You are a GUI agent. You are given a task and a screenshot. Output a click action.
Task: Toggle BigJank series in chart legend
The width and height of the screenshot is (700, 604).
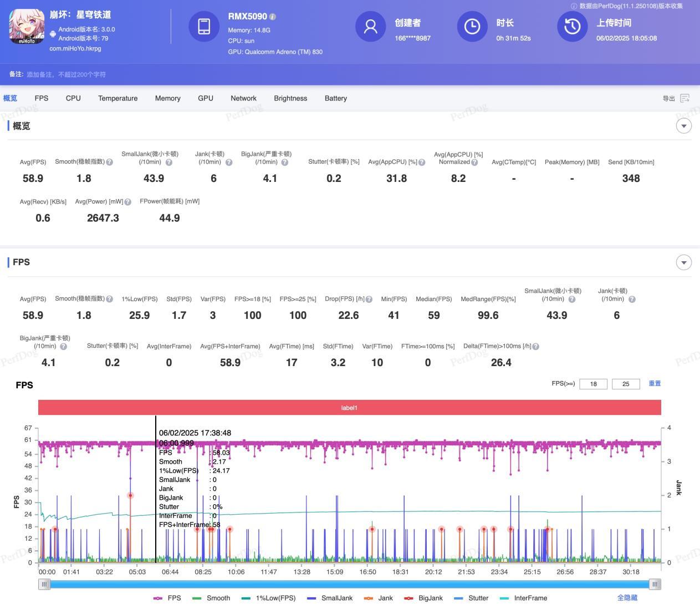[423, 598]
